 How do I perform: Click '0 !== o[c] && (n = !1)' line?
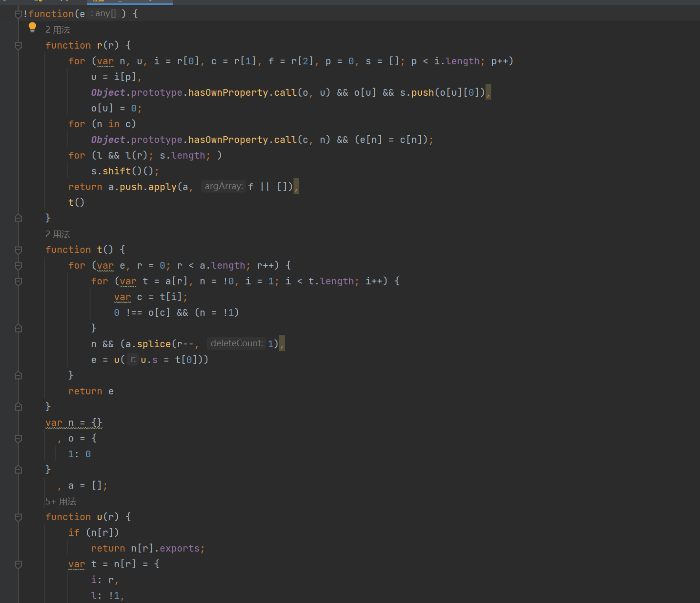176,312
